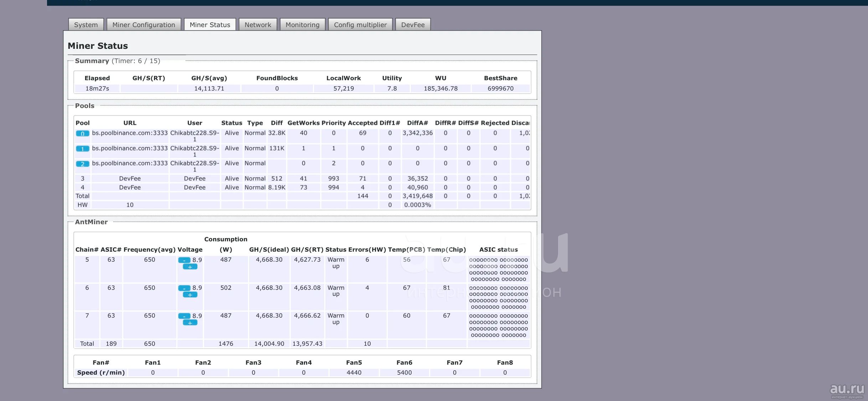Decrease voltage for chain 6
This screenshot has height=401, width=868.
click(x=184, y=288)
